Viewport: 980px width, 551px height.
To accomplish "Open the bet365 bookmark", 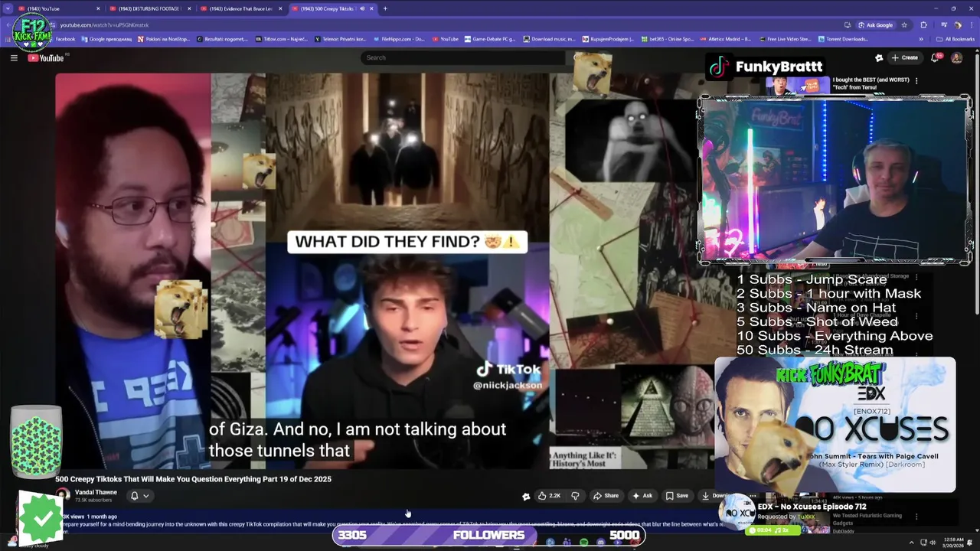I will coord(668,39).
